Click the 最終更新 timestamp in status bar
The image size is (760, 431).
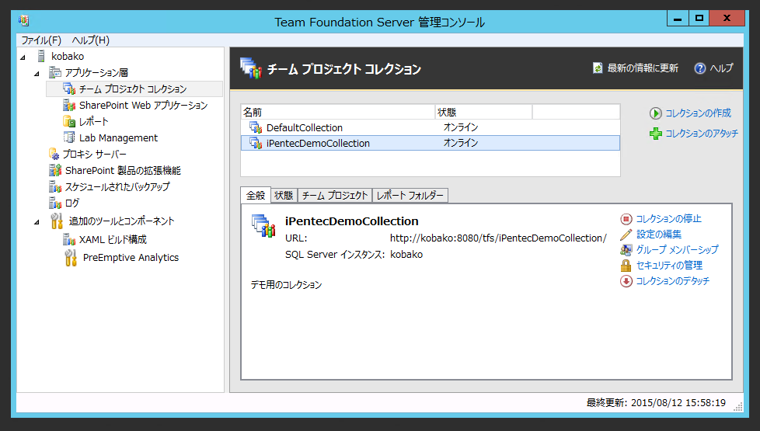pyautogui.click(x=656, y=403)
